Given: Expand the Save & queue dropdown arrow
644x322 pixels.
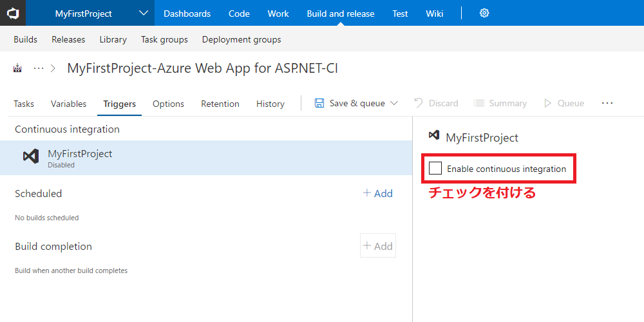Looking at the screenshot, I should pyautogui.click(x=394, y=103).
